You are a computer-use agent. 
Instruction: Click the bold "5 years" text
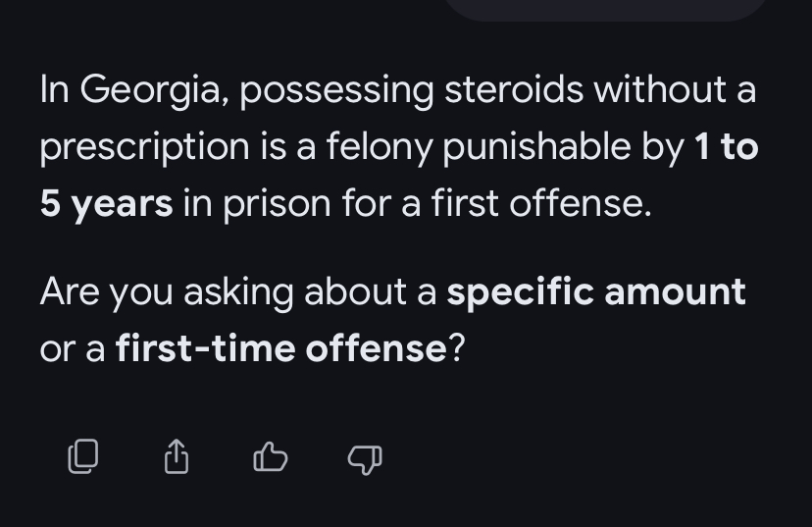[x=106, y=204]
